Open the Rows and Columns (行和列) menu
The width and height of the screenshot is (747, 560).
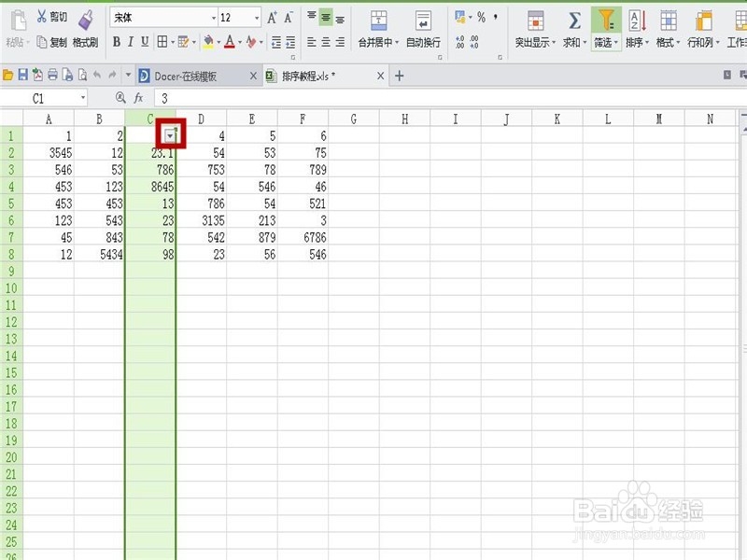tap(703, 30)
